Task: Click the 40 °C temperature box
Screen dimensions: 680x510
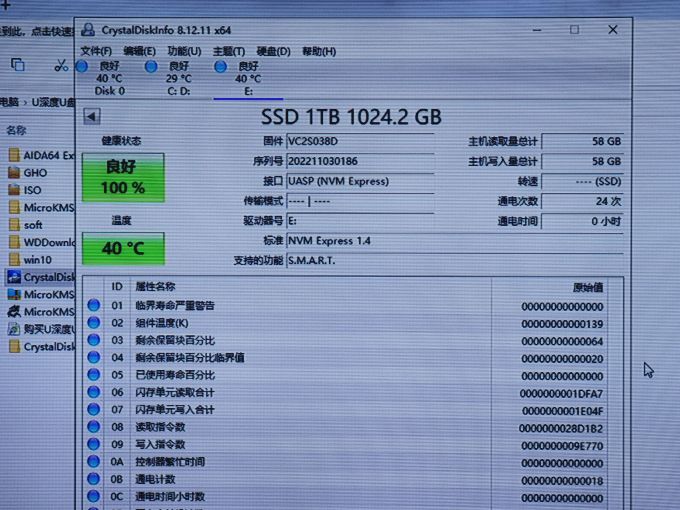Action: pos(123,248)
